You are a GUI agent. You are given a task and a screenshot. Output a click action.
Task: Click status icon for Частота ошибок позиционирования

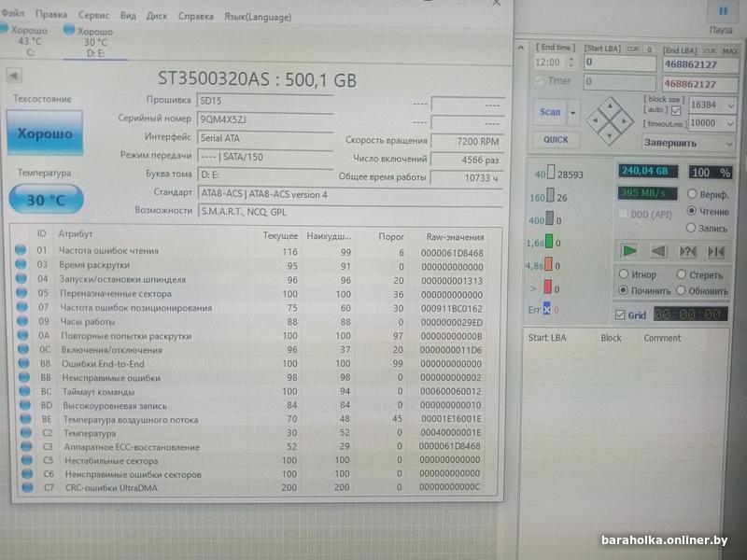22,307
